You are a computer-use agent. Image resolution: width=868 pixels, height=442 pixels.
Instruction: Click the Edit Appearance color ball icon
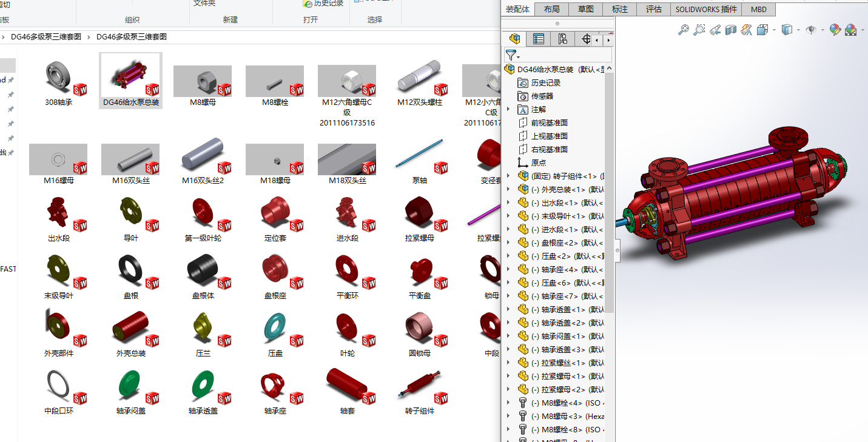coord(835,30)
